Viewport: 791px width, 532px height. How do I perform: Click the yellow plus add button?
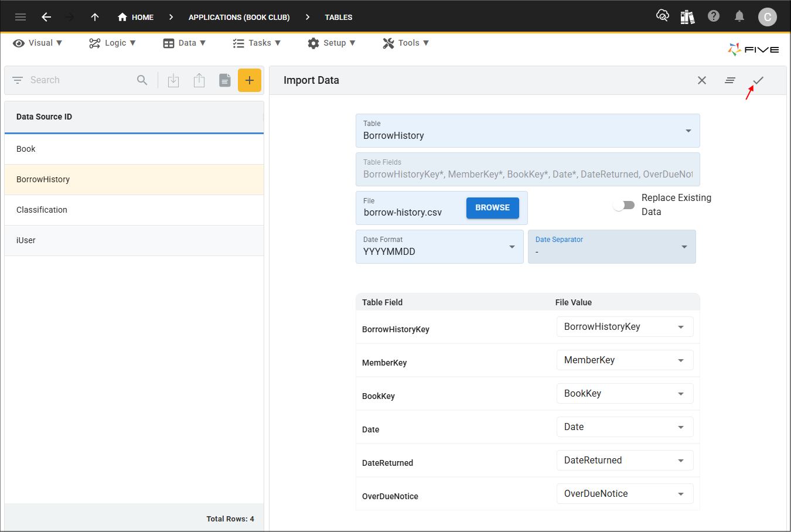click(249, 80)
